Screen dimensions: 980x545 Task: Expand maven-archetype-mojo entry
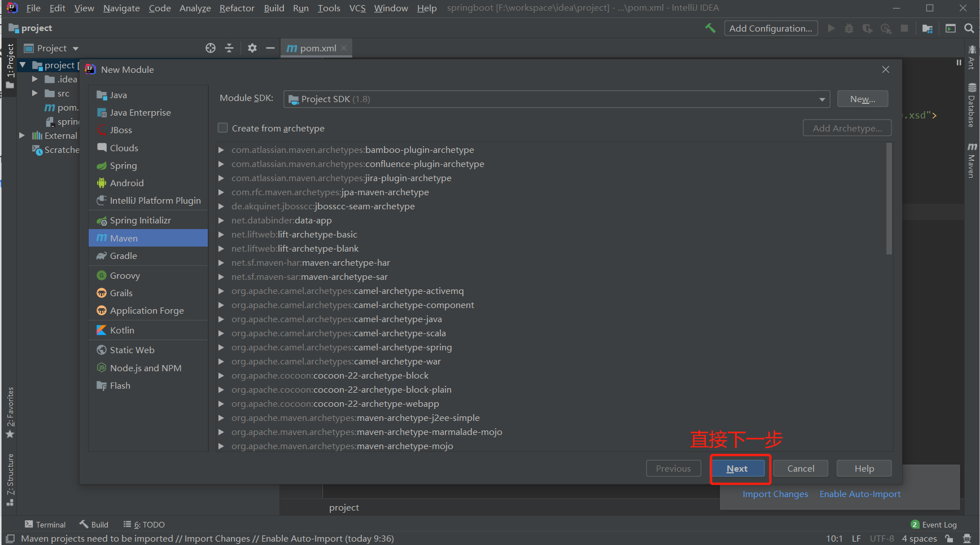click(221, 446)
